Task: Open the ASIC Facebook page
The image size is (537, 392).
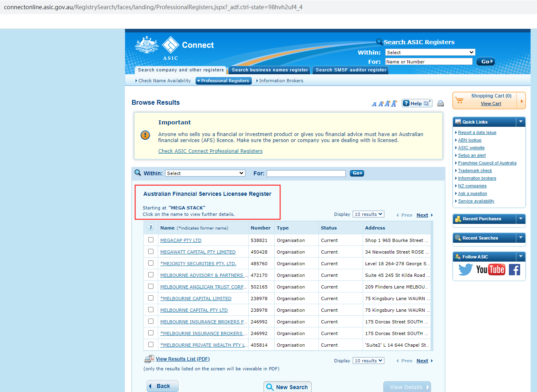Action: click(515, 270)
